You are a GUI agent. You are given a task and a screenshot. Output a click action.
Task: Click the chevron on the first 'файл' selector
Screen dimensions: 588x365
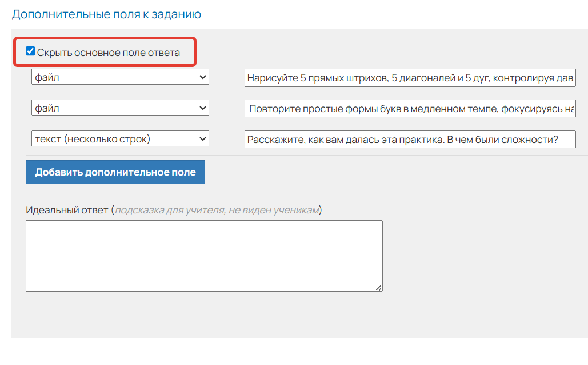[203, 77]
